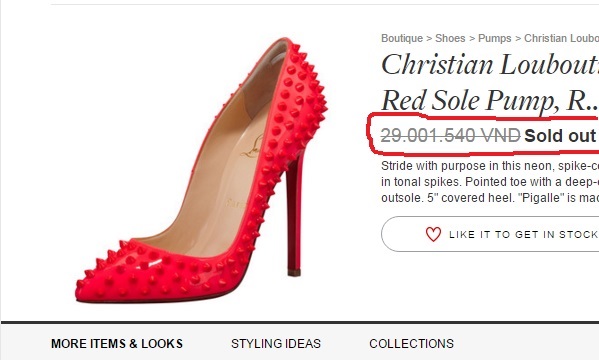
Task: Click the gold Louboutin logo on the insole
Action: 252,147
